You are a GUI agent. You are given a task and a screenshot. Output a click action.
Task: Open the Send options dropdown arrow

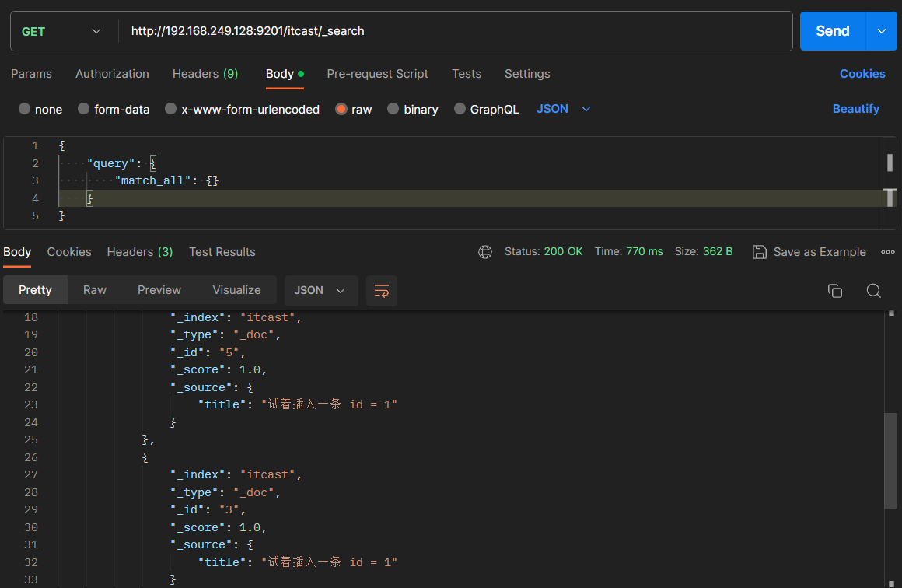[881, 31]
